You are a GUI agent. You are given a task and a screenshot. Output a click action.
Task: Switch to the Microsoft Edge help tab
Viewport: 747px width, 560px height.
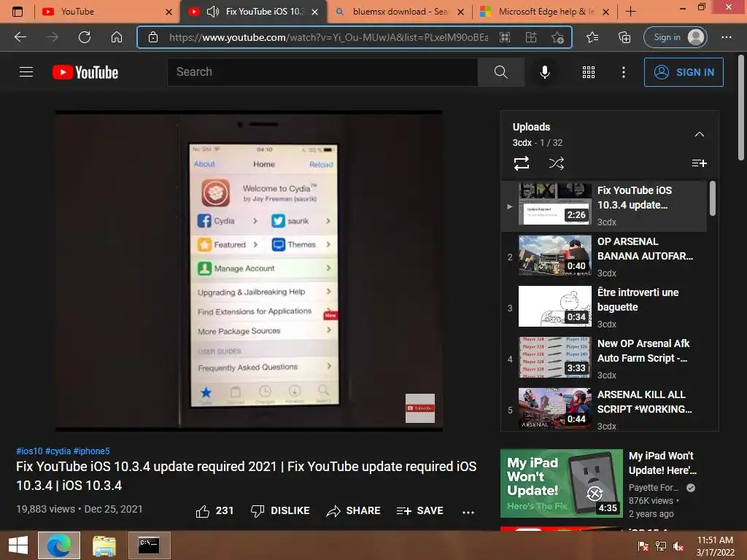click(x=546, y=12)
